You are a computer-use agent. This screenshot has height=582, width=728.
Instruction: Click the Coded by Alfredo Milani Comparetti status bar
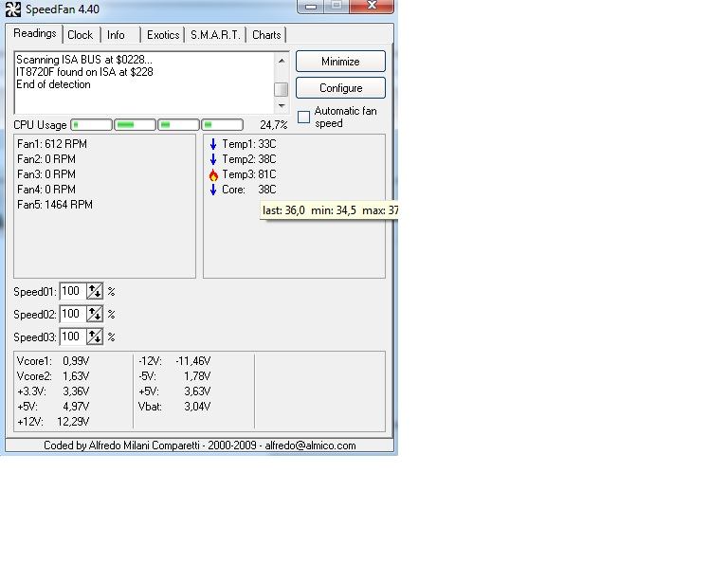pyautogui.click(x=200, y=446)
